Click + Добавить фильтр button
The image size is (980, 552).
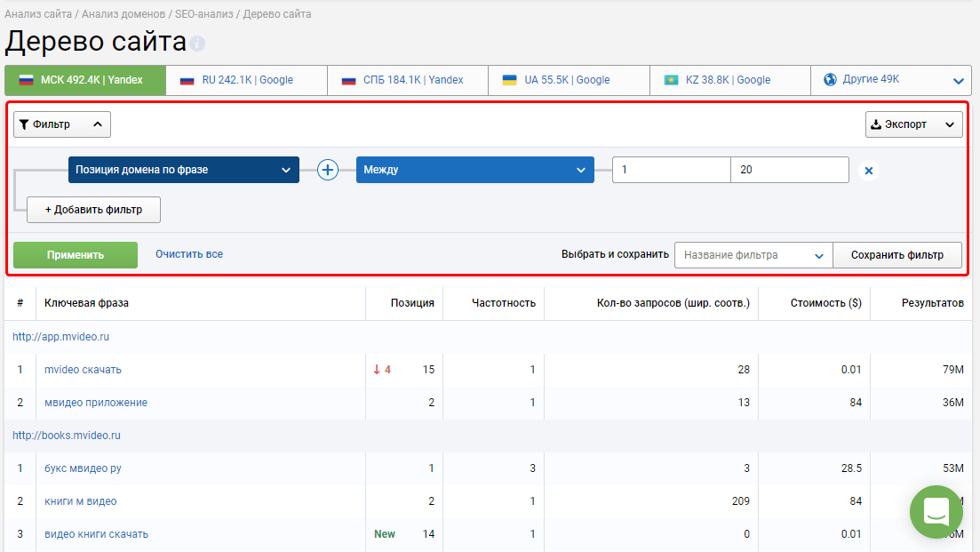pos(94,210)
